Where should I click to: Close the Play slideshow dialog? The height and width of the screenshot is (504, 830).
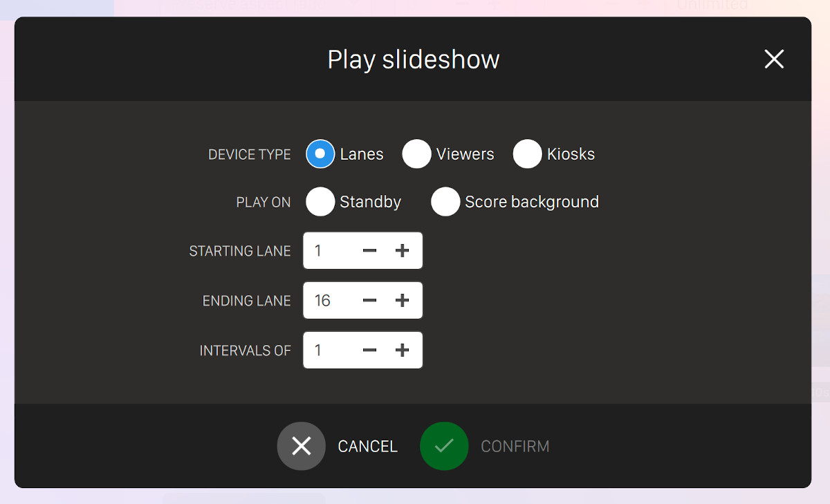point(774,59)
